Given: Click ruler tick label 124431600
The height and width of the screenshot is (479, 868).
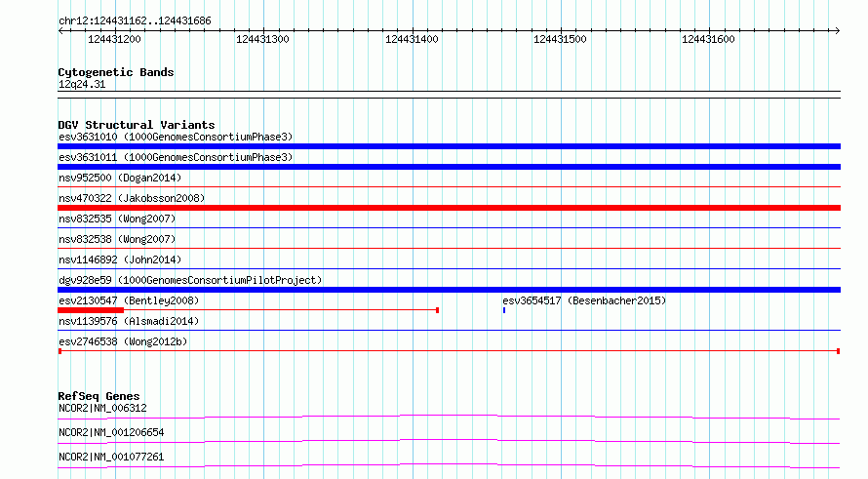Looking at the screenshot, I should [x=708, y=39].
